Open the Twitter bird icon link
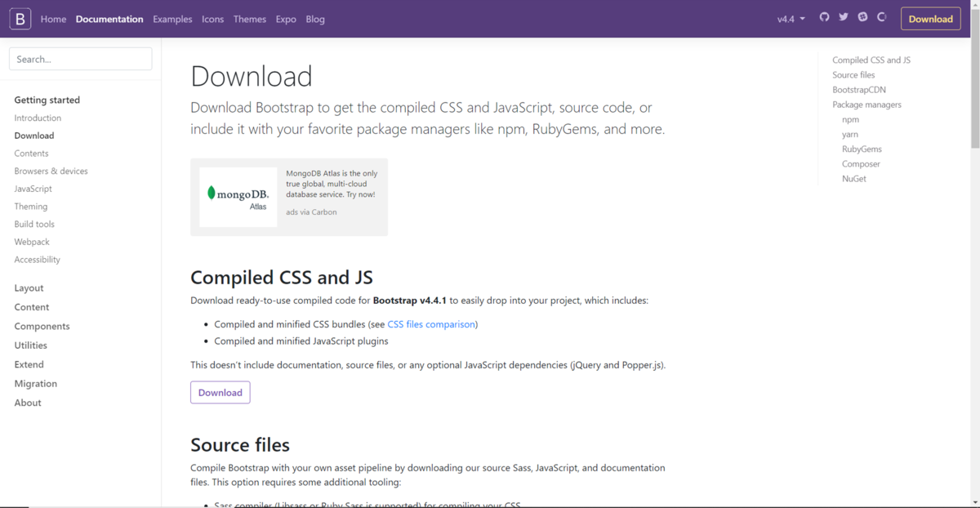This screenshot has width=980, height=508. click(844, 17)
